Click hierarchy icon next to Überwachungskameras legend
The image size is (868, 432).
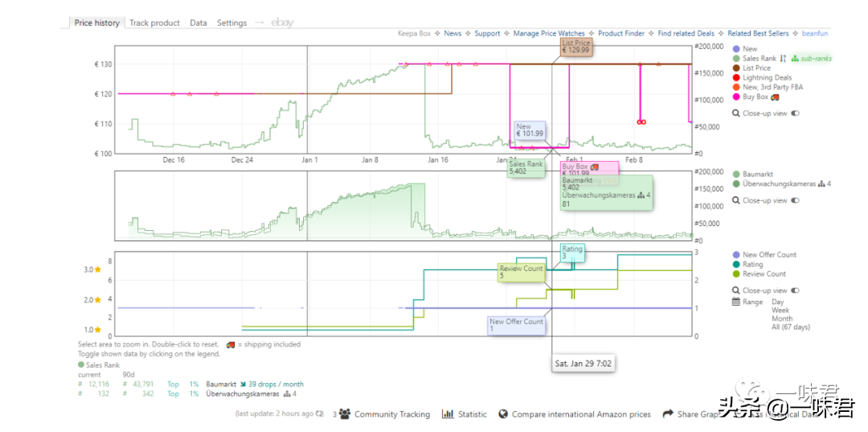click(821, 184)
